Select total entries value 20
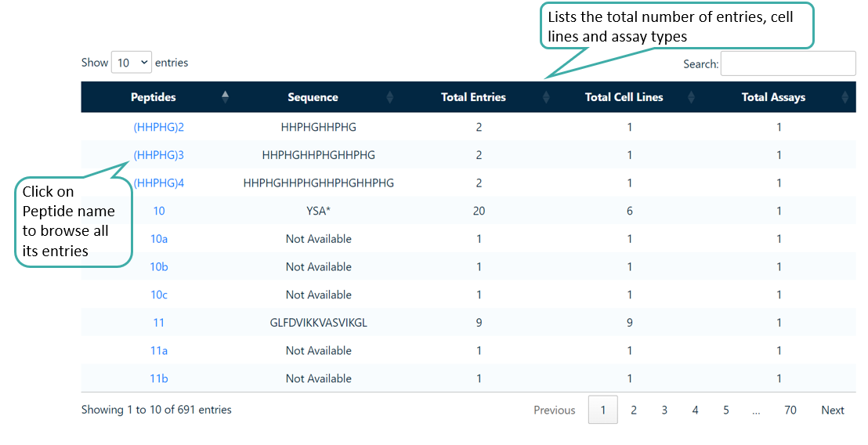 [x=479, y=211]
